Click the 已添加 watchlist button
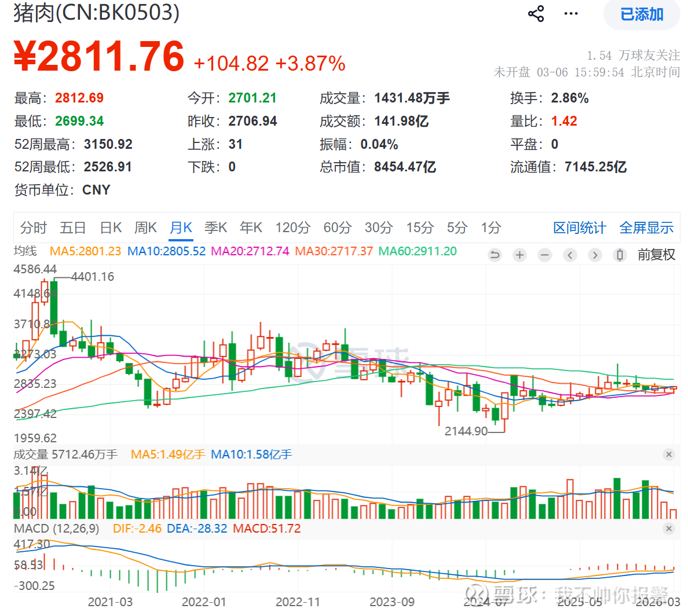Image resolution: width=688 pixels, height=616 pixels. tap(642, 14)
